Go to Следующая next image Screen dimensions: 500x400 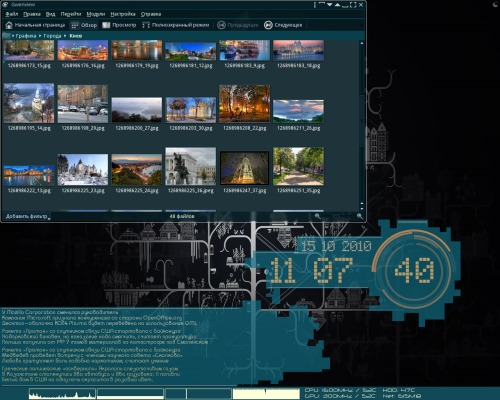click(x=283, y=25)
